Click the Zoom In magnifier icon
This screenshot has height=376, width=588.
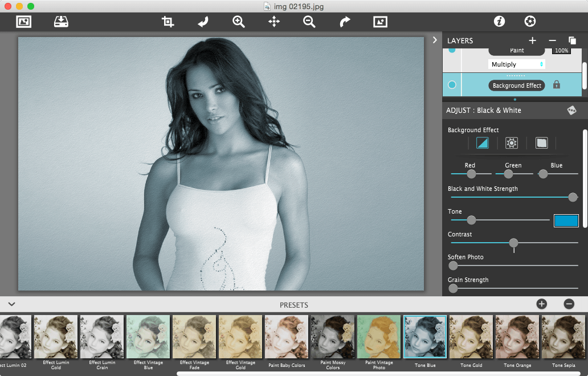coord(238,21)
